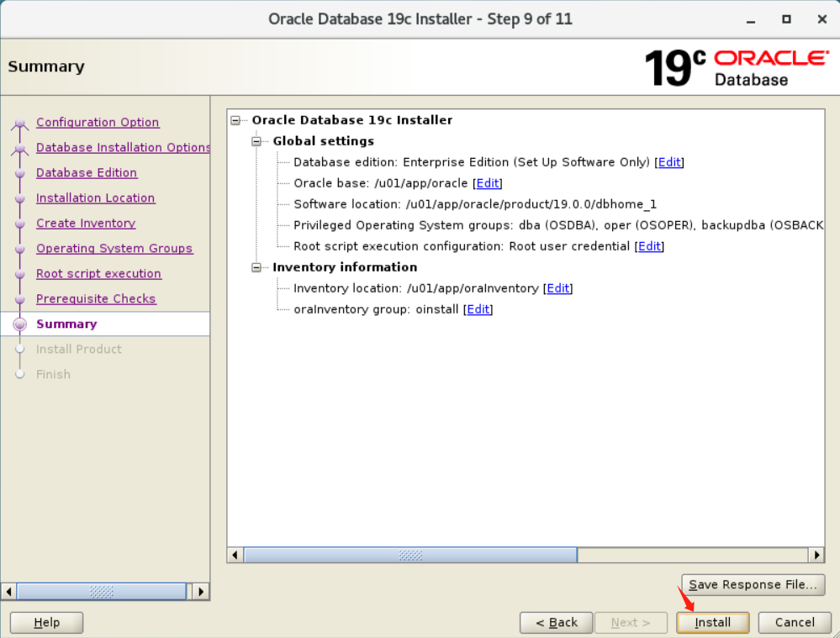
Task: Cancel the Oracle installer
Action: point(795,623)
